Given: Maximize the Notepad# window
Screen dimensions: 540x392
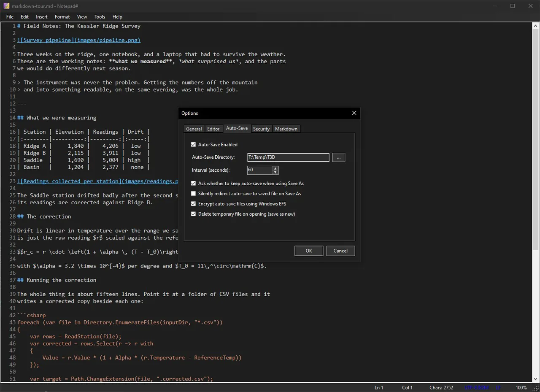Looking at the screenshot, I should click(513, 6).
